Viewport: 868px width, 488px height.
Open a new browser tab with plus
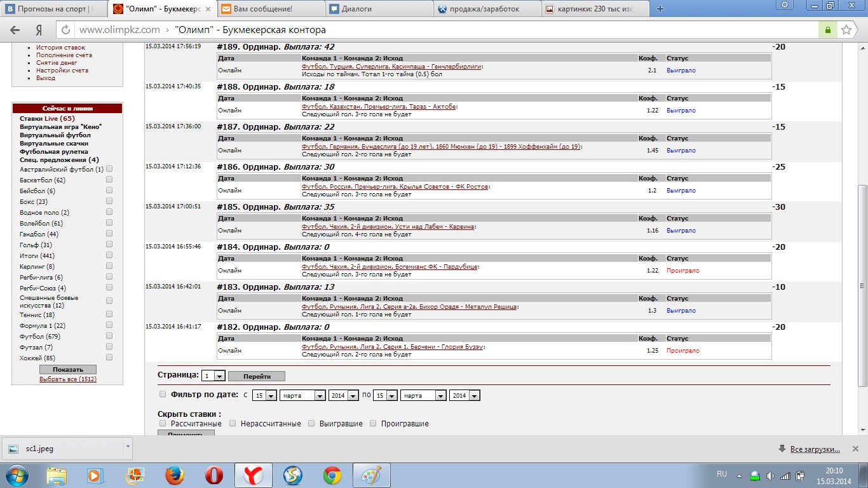pyautogui.click(x=660, y=9)
